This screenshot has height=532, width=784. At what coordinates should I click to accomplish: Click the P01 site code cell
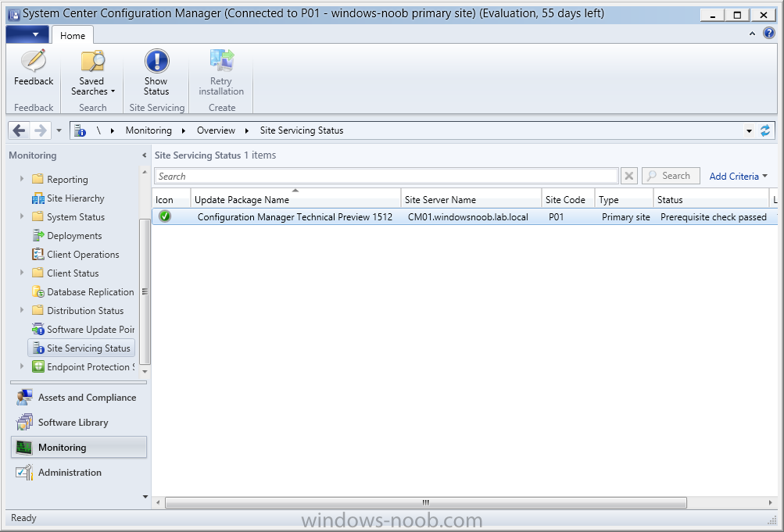click(556, 217)
